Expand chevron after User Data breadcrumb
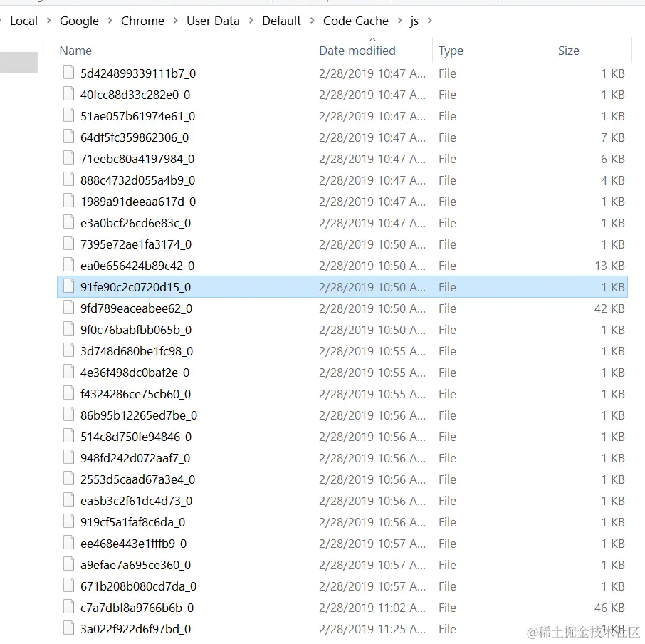645x644 pixels. (251, 21)
